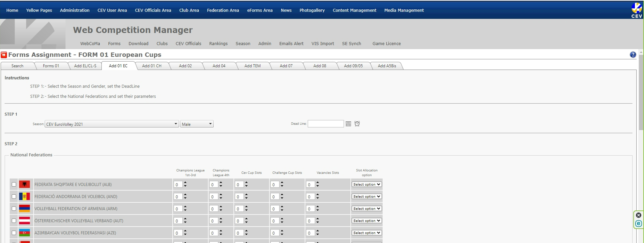The image size is (644, 243).
Task: Click text FEDERATA SHQIPTARE E VOLEJBOLLIT (ALB)
Action: [x=73, y=185]
